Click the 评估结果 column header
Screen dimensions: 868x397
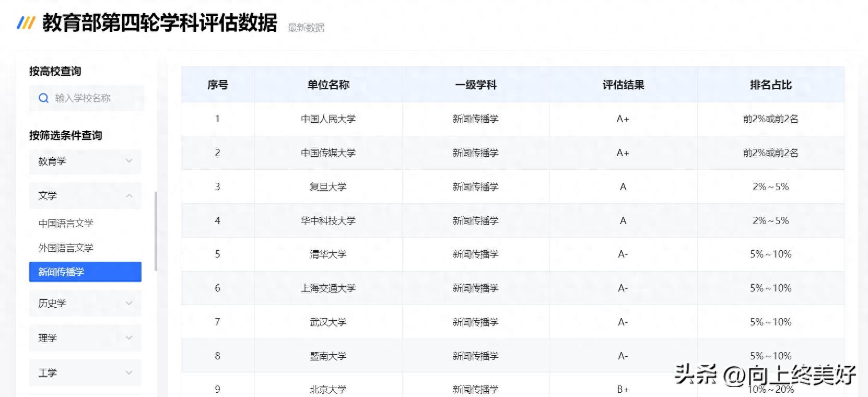(623, 85)
